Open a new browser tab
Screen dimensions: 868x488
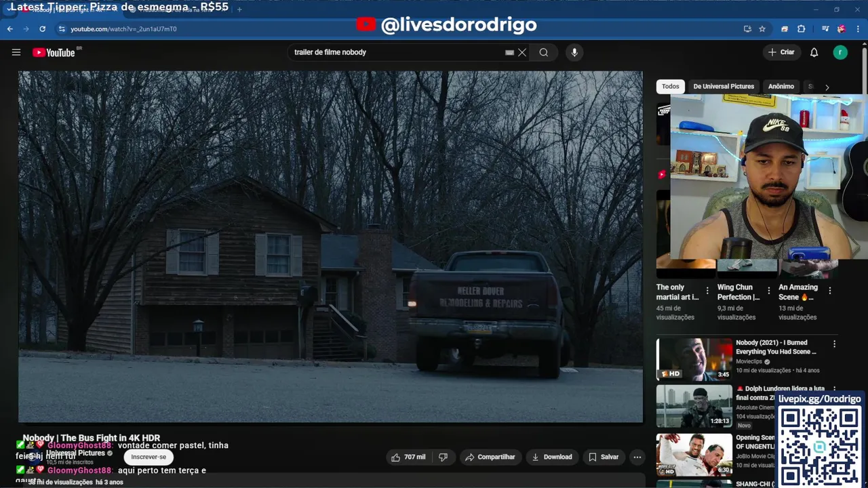pyautogui.click(x=239, y=9)
